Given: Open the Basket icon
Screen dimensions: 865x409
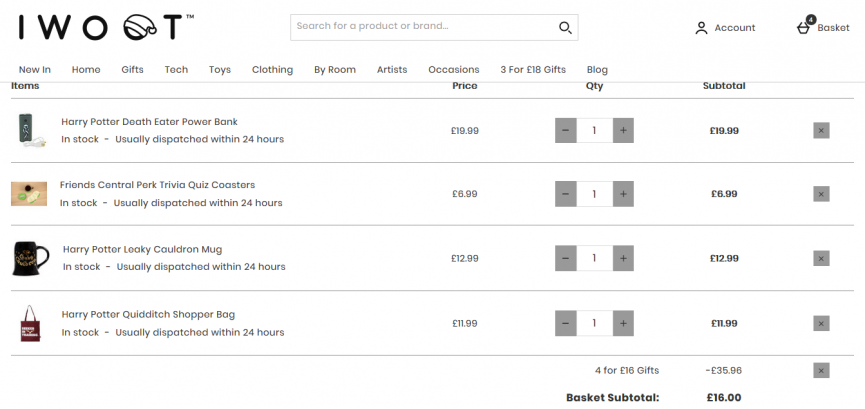Looking at the screenshot, I should tap(804, 27).
